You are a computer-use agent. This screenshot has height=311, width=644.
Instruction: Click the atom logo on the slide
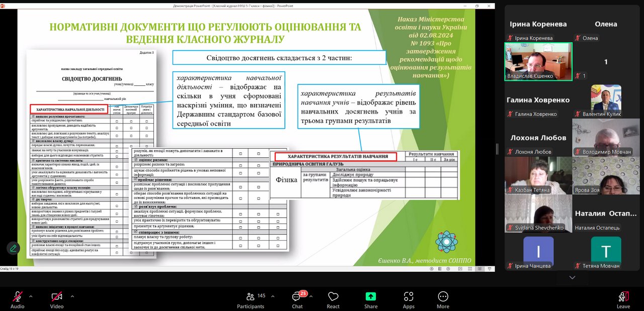(x=447, y=242)
